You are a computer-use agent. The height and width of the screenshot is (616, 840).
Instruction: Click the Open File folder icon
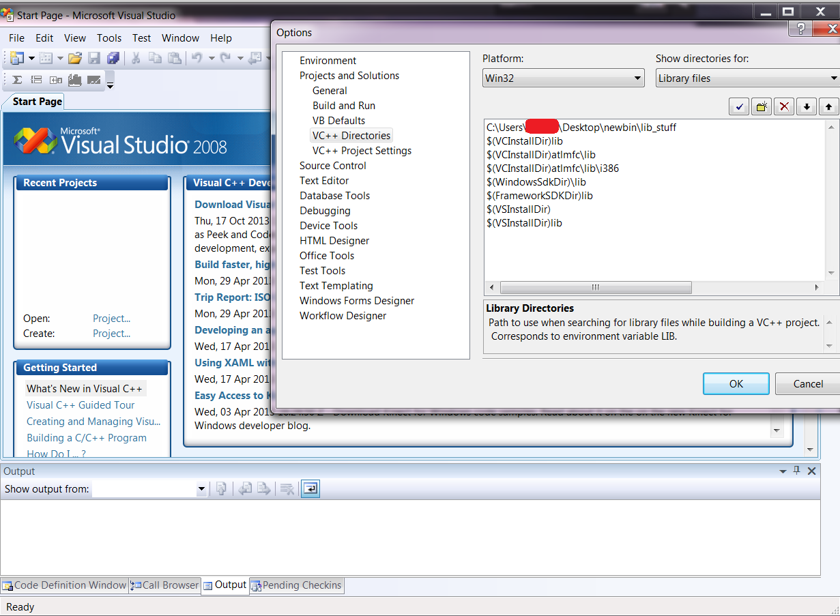tap(75, 59)
